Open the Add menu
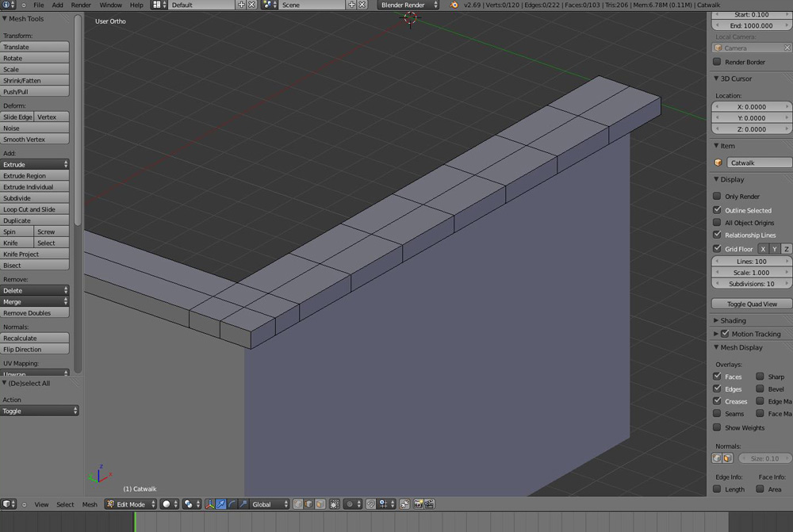 (58, 5)
